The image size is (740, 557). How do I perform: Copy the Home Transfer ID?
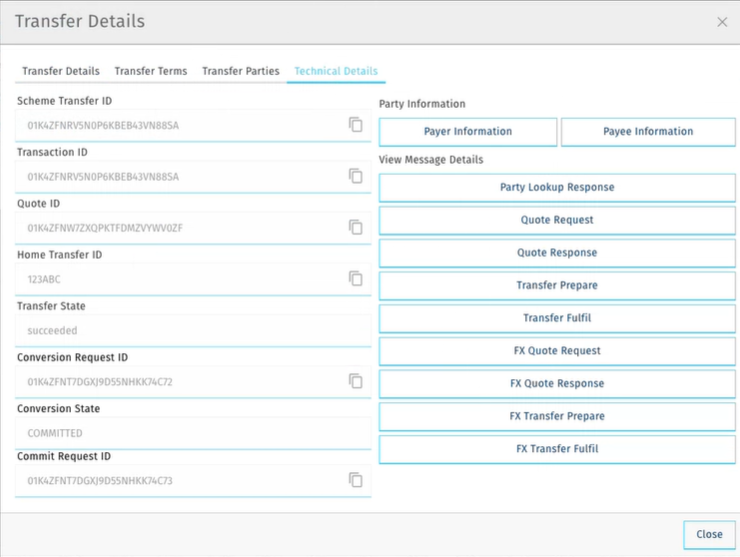click(355, 278)
